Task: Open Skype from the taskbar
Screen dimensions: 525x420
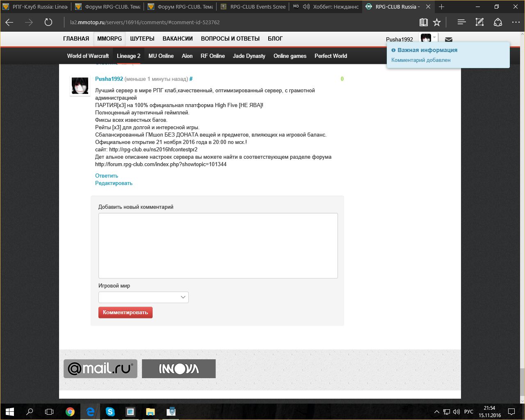Action: (x=110, y=411)
